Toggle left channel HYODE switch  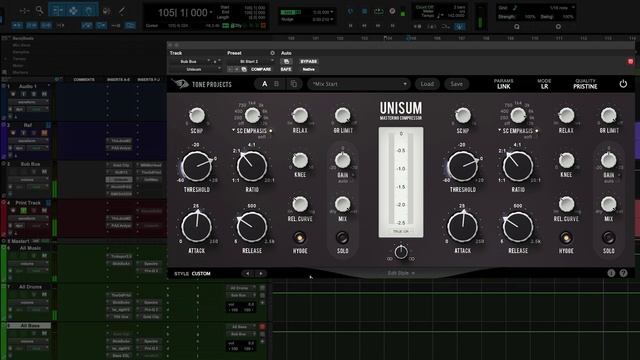[300, 237]
